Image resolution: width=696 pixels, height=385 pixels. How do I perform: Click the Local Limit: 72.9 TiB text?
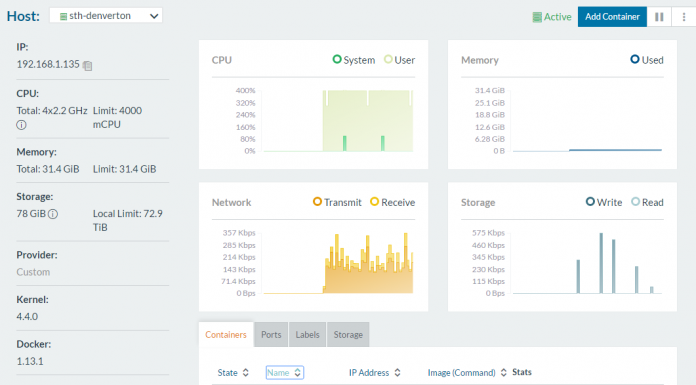coord(128,220)
